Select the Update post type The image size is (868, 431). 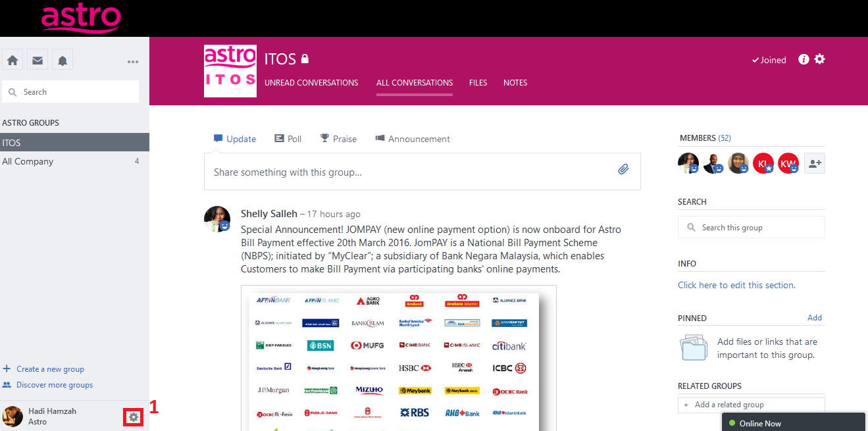[235, 139]
